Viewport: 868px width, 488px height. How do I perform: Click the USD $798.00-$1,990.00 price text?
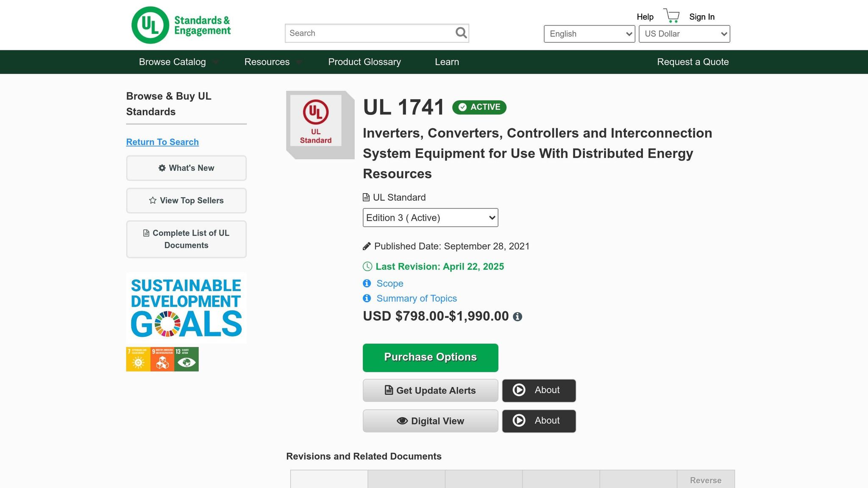tap(436, 316)
